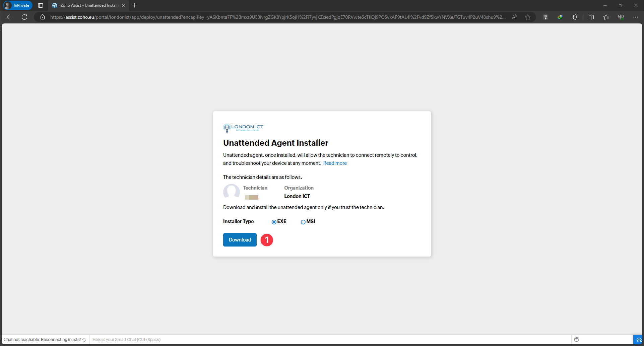This screenshot has height=346, width=644.
Task: Open a new browser tab
Action: 135,5
